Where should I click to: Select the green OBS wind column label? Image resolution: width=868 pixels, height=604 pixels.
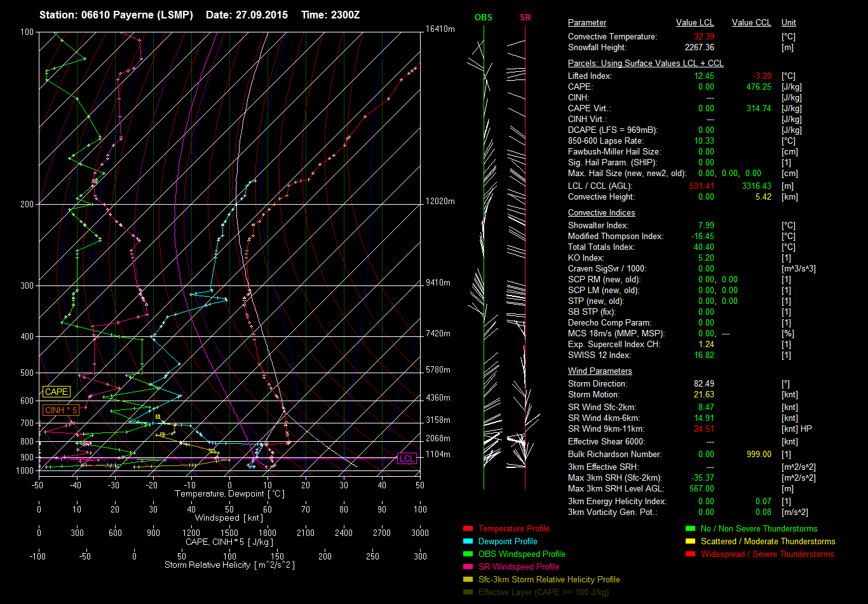tap(484, 18)
